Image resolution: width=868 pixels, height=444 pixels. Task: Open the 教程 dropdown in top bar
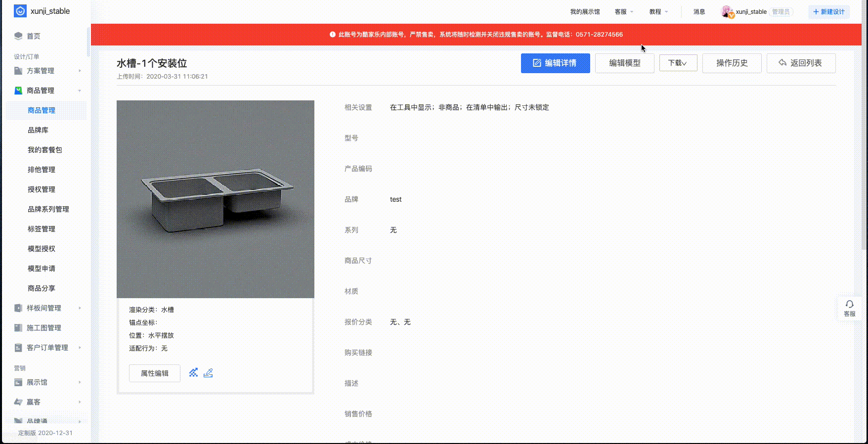(658, 12)
